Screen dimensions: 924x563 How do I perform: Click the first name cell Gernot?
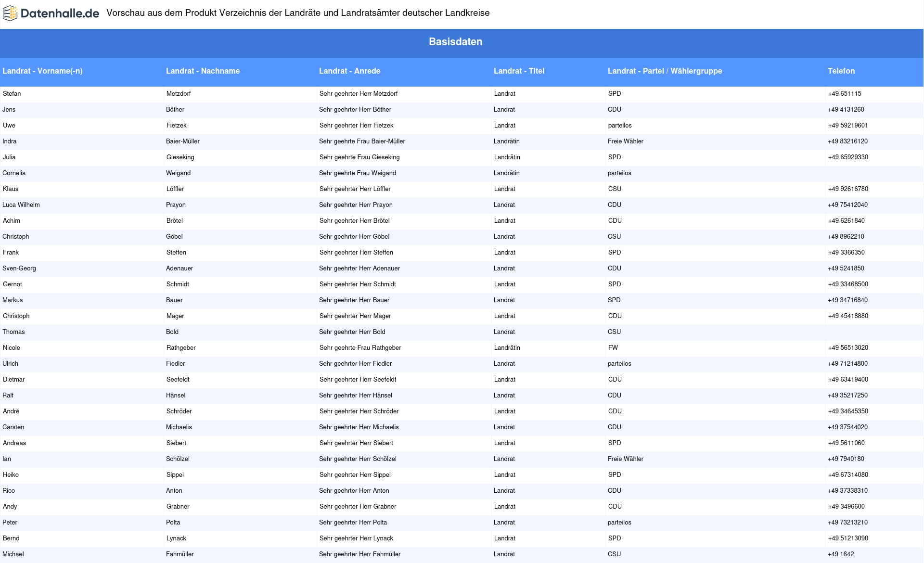pyautogui.click(x=13, y=284)
